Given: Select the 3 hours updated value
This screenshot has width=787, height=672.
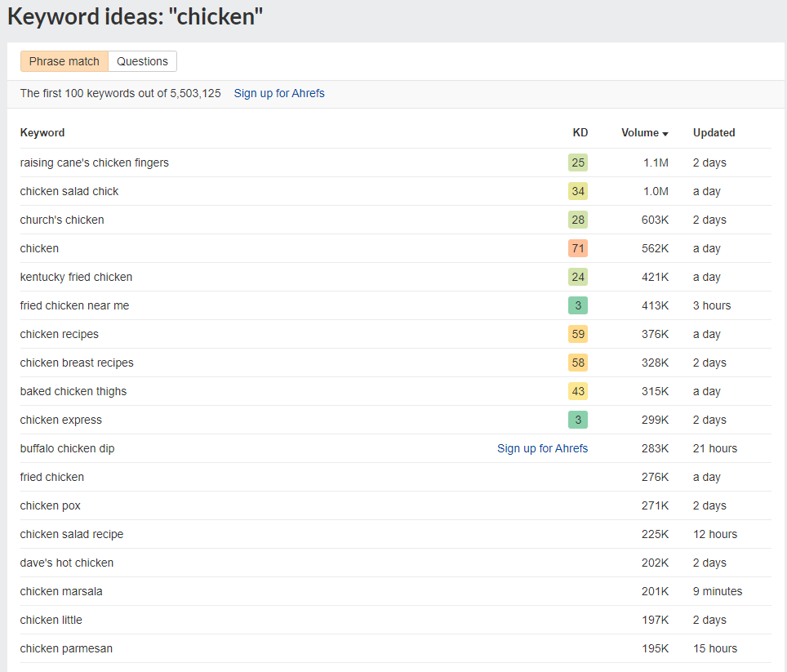Looking at the screenshot, I should 712,306.
